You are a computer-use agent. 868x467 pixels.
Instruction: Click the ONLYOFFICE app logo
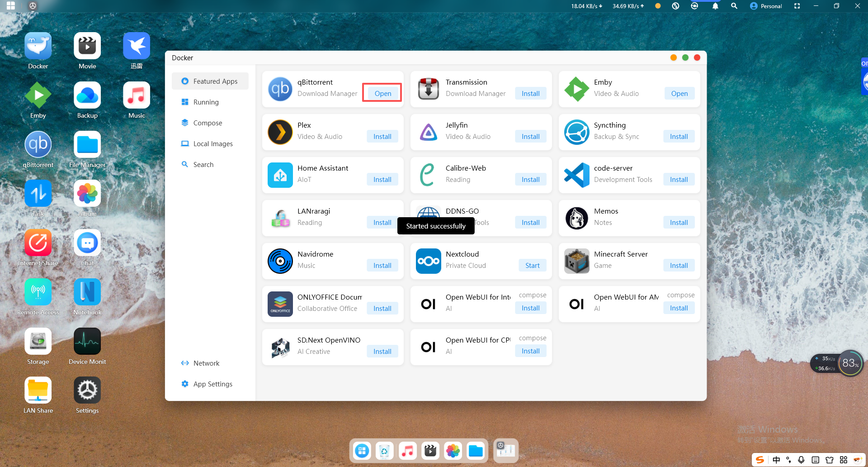pos(280,304)
